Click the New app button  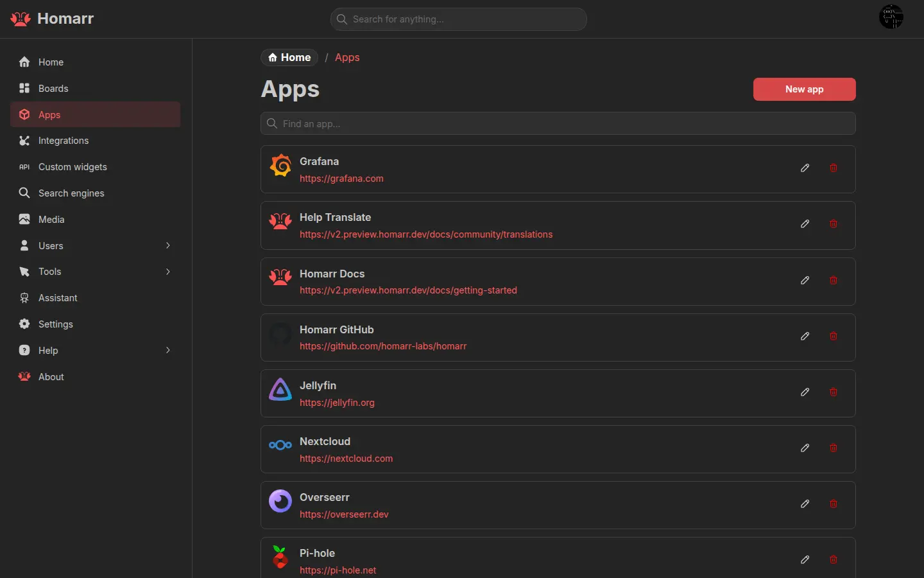tap(805, 89)
